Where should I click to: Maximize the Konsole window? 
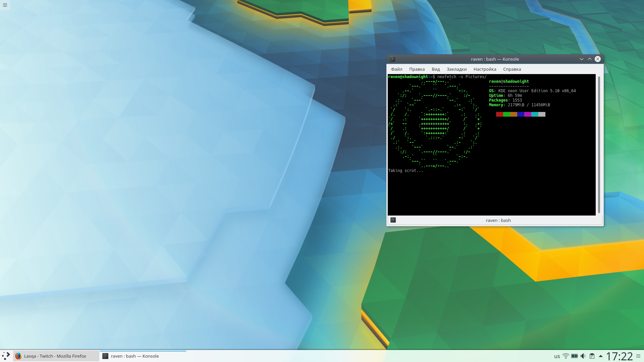(x=590, y=59)
